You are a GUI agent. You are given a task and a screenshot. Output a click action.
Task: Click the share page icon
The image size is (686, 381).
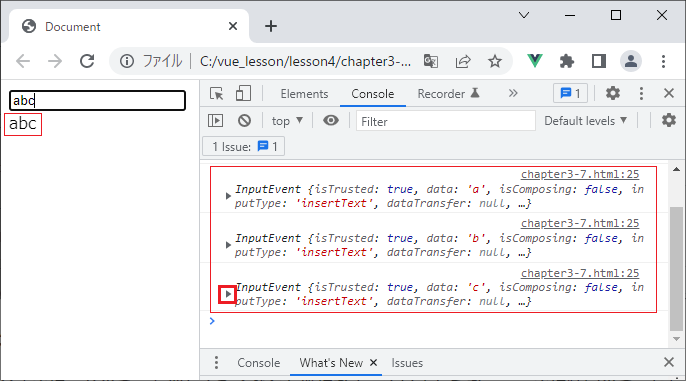coord(463,61)
